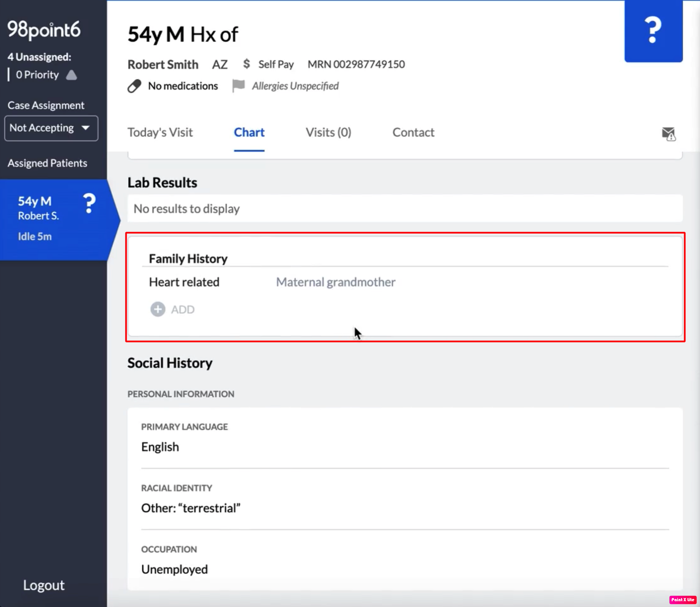700x607 pixels.
Task: Open the Visits (0) tab
Action: click(x=328, y=132)
